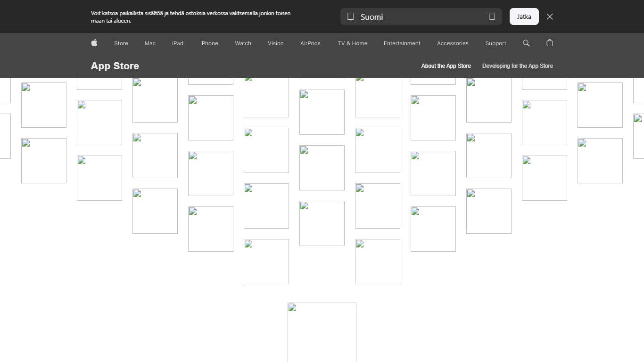
Task: Click the Apple logo icon
Action: pyautogui.click(x=94, y=43)
